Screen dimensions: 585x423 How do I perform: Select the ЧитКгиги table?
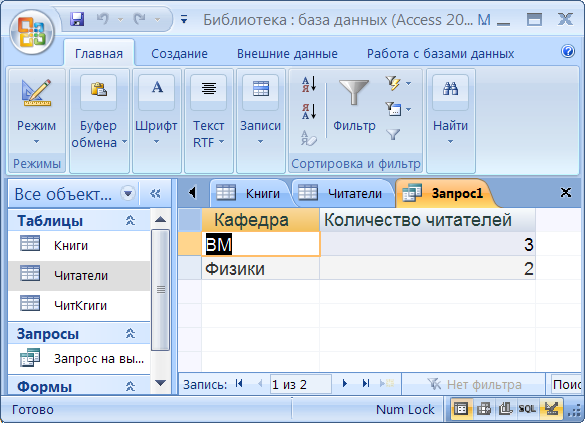(x=79, y=306)
